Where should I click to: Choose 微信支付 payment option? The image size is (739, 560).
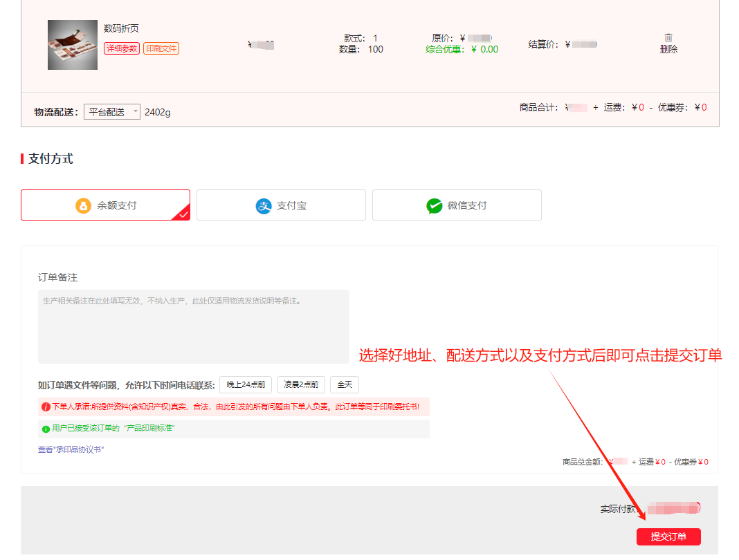coord(457,205)
